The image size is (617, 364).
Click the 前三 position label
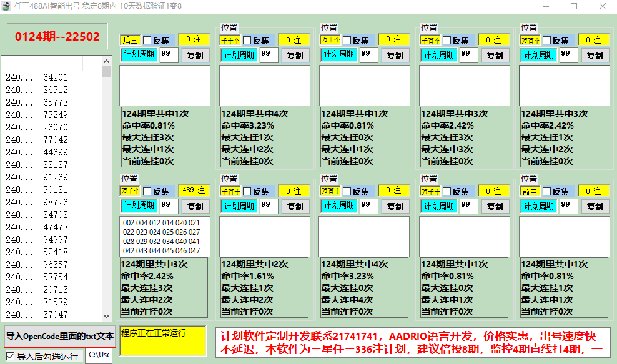pos(530,191)
